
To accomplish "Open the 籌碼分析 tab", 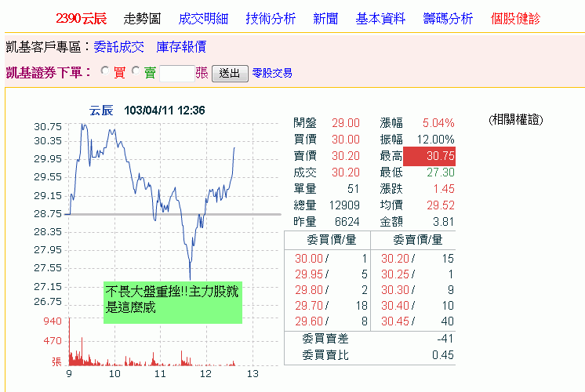I will click(448, 18).
